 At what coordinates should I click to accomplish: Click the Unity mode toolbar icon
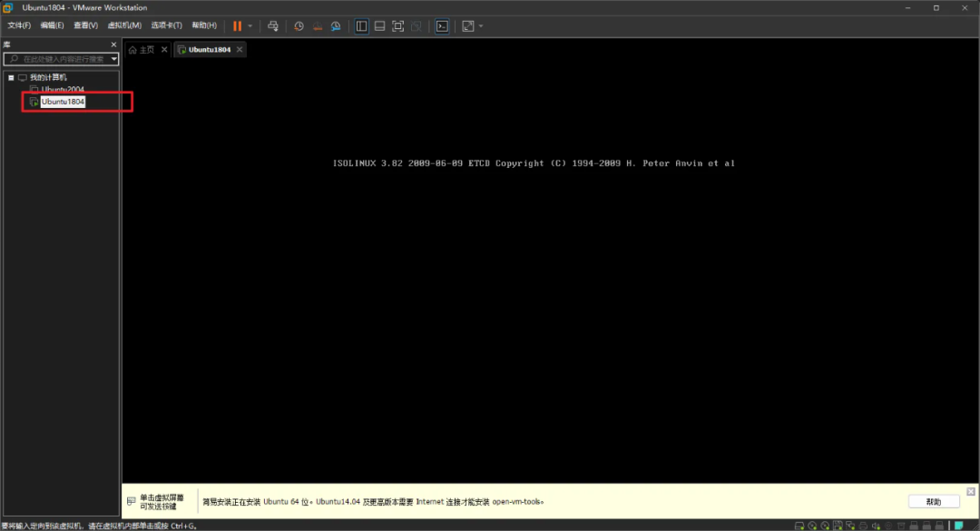[416, 25]
